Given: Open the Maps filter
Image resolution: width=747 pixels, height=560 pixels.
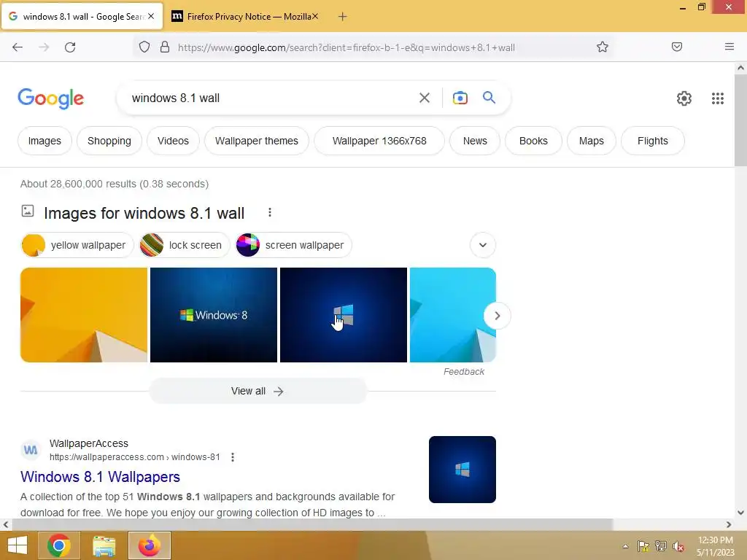Looking at the screenshot, I should click(591, 141).
